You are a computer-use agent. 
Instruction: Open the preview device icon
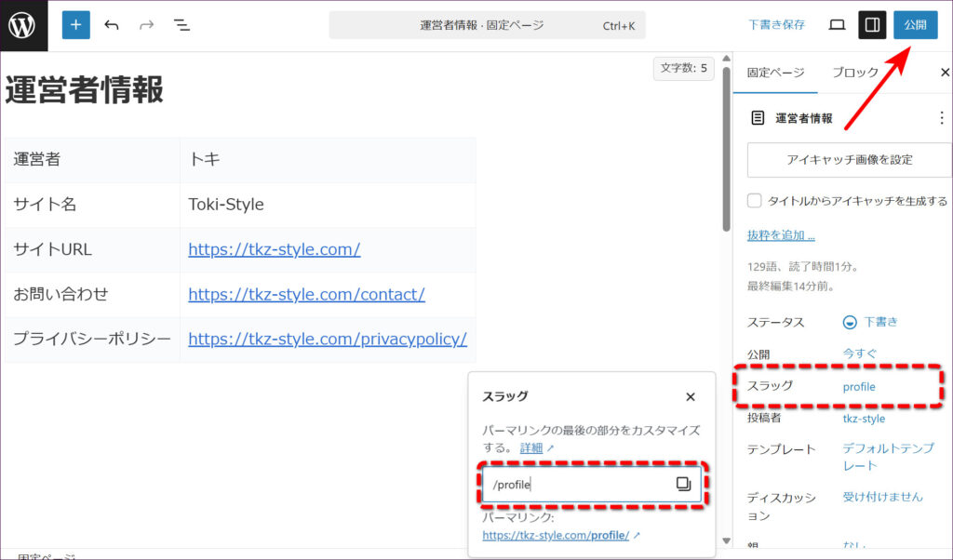click(x=837, y=25)
